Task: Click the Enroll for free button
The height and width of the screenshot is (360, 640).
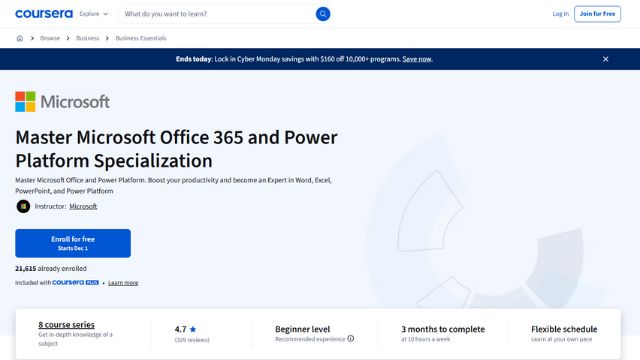Action: (x=73, y=243)
